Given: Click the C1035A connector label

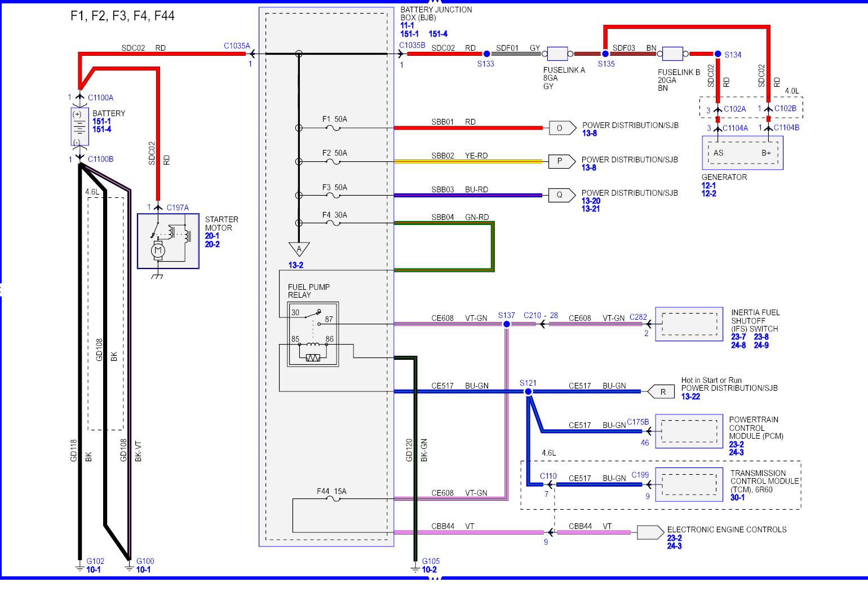Looking at the screenshot, I should pyautogui.click(x=237, y=46).
